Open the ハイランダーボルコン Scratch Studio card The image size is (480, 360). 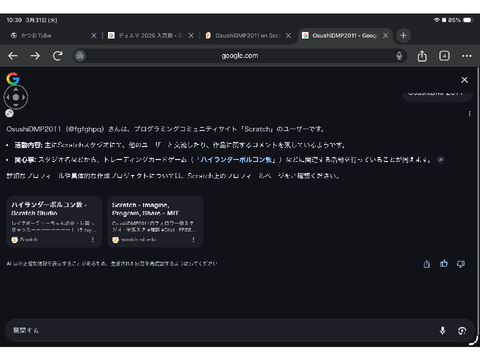click(54, 222)
